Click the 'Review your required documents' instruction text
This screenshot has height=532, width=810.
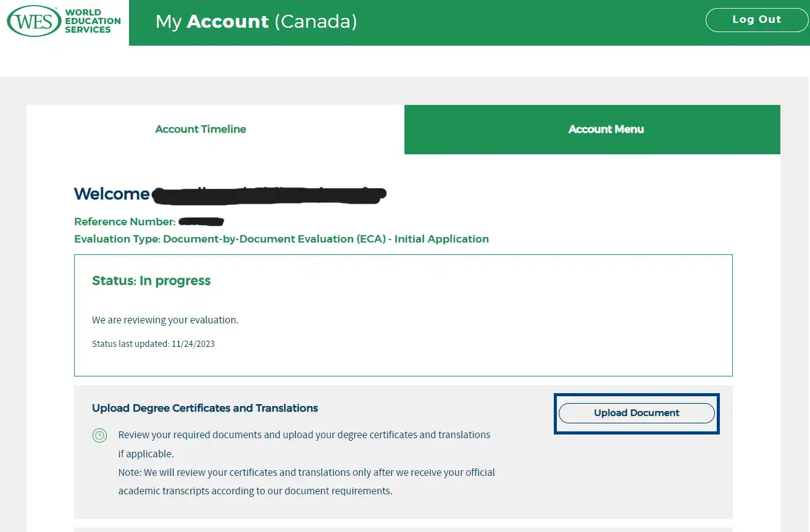click(304, 444)
